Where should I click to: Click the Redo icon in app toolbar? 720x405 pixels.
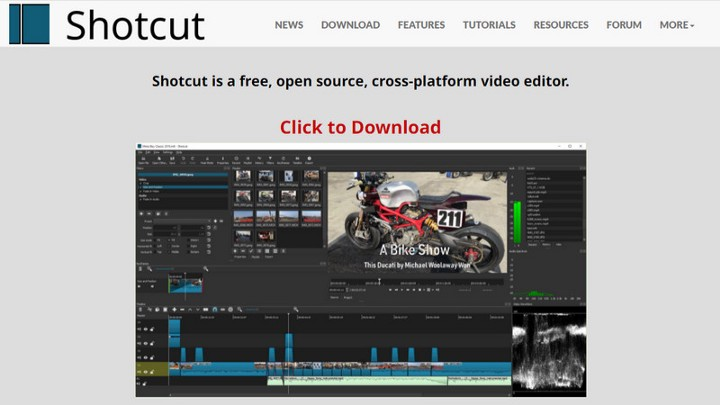click(x=192, y=160)
